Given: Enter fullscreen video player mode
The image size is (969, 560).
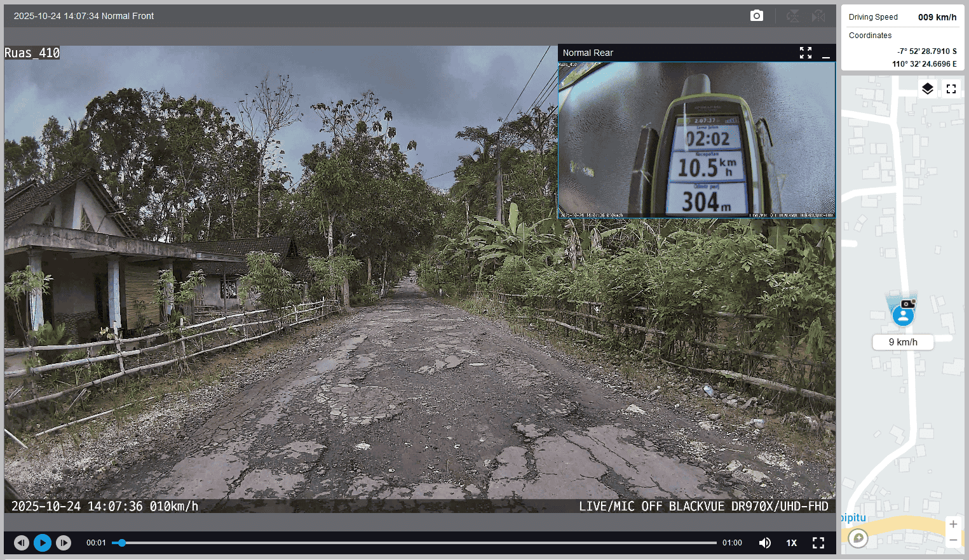Looking at the screenshot, I should [x=818, y=543].
